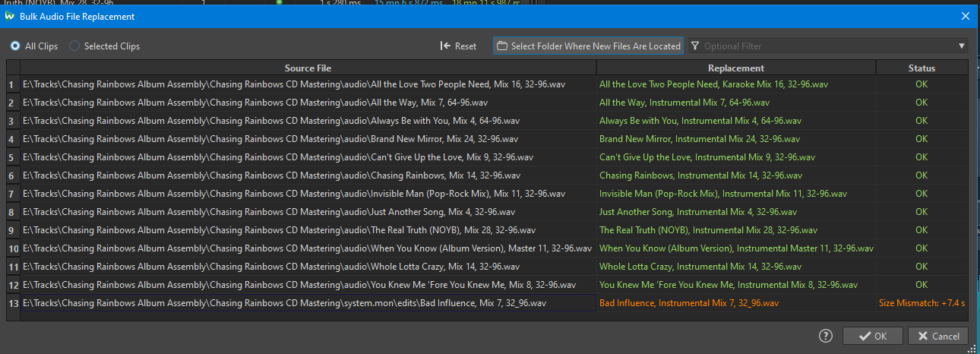This screenshot has height=354, width=980.
Task: Click the WaveLab icon in title bar
Action: point(10,16)
